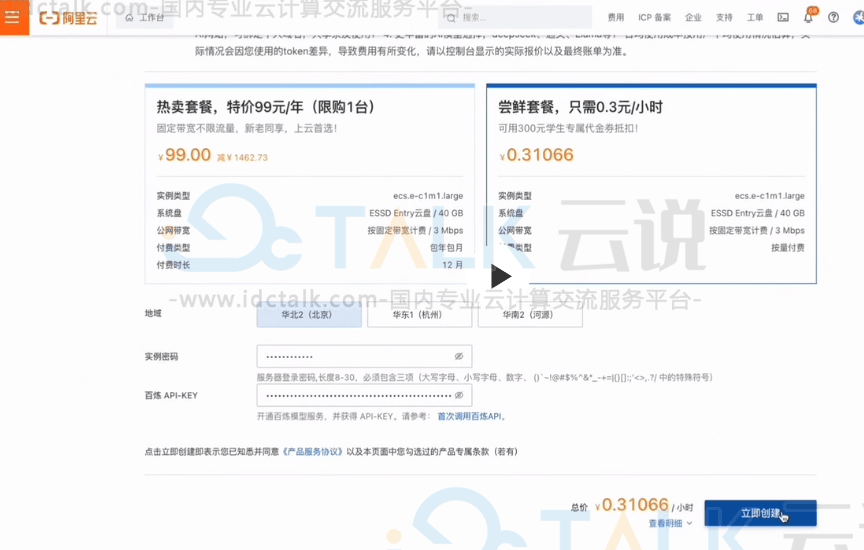
Task: Open the 费用 menu
Action: 615,18
